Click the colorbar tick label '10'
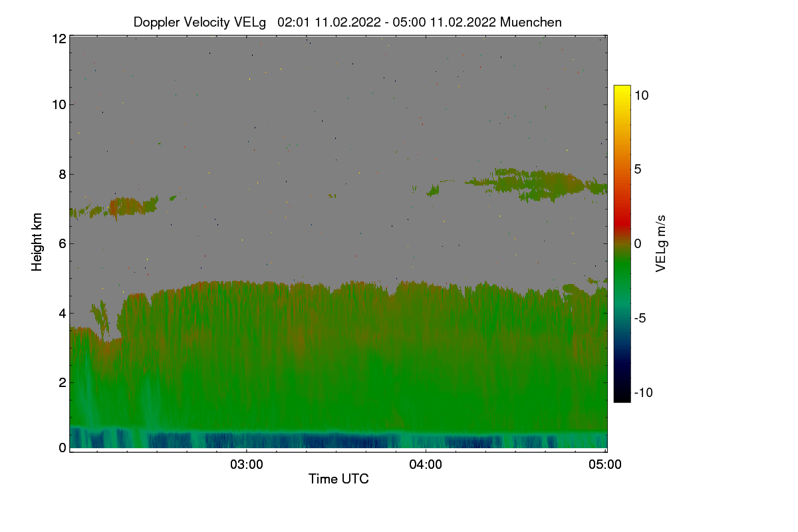The height and width of the screenshot is (532, 798). 641,95
